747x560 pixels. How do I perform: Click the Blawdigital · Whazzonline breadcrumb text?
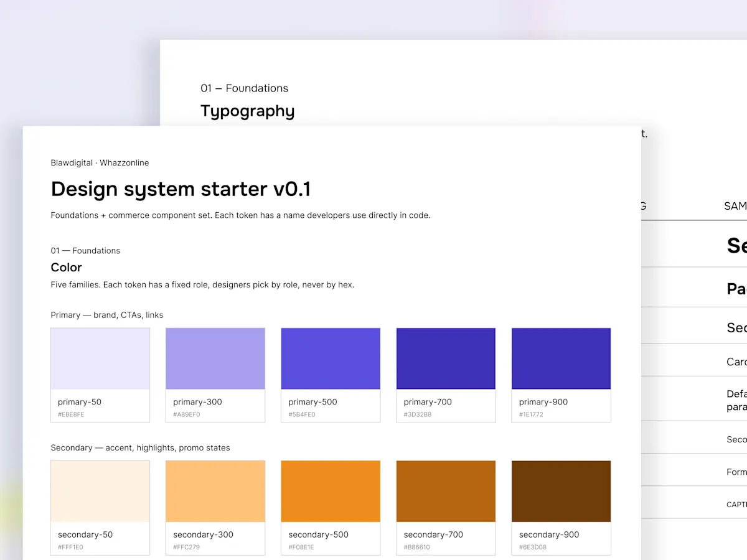tap(100, 163)
